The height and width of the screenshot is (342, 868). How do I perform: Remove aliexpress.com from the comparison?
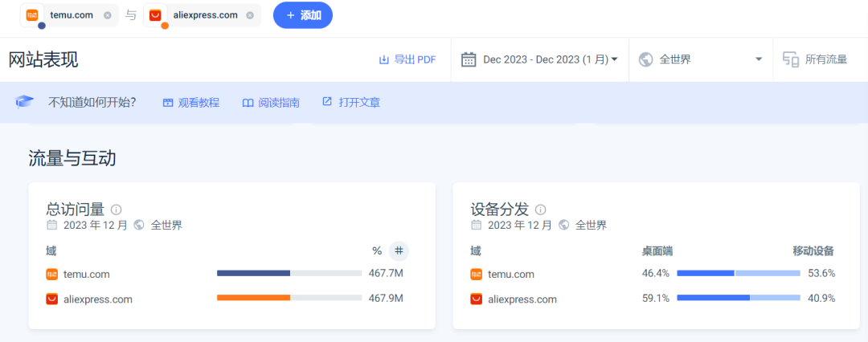[x=250, y=15]
